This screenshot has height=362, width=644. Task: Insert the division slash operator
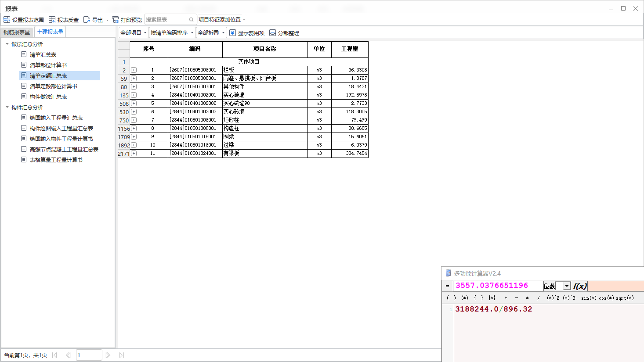(539, 298)
